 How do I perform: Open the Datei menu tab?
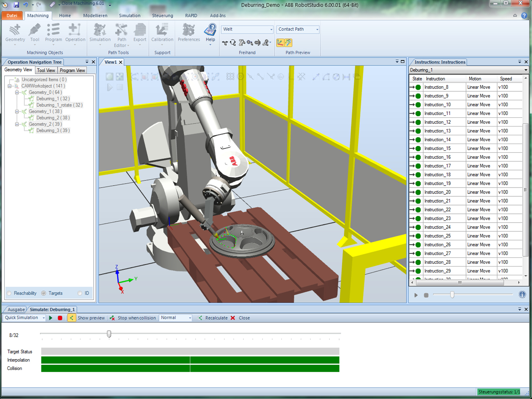point(12,16)
